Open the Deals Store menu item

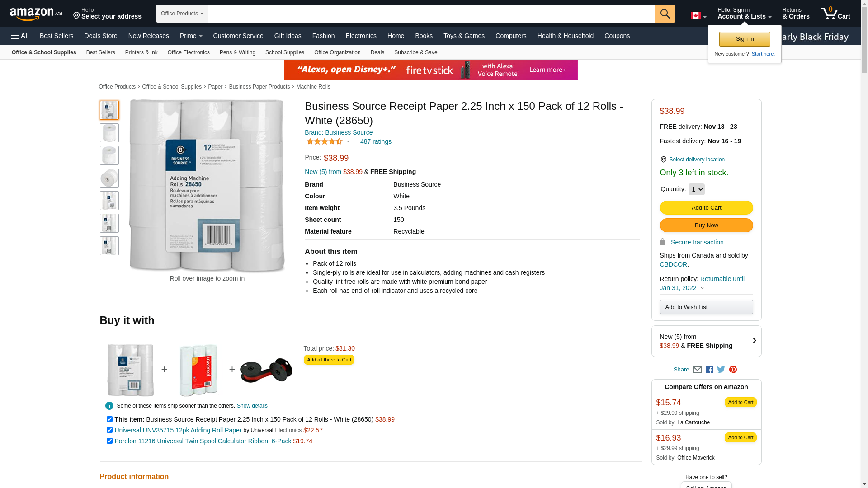click(101, 36)
